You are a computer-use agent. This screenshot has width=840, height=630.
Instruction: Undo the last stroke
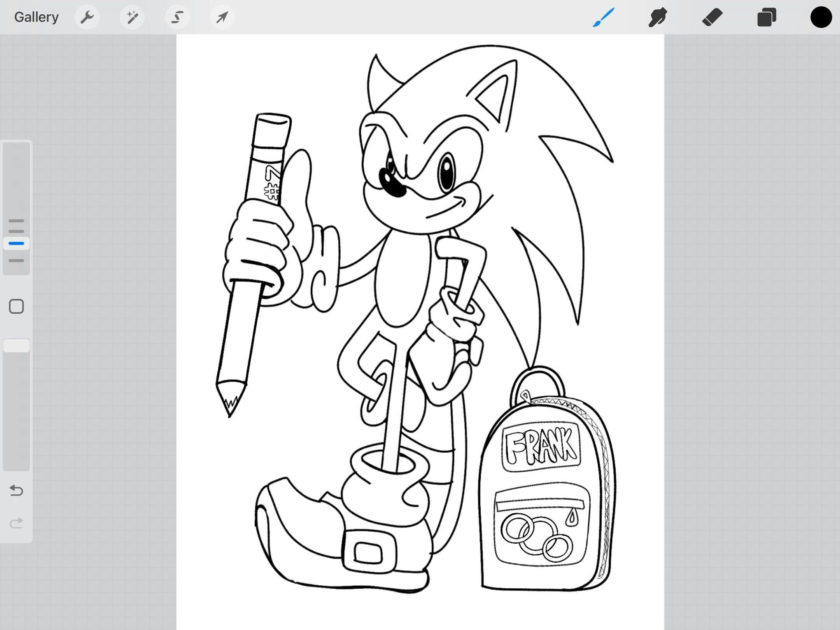pos(16,490)
